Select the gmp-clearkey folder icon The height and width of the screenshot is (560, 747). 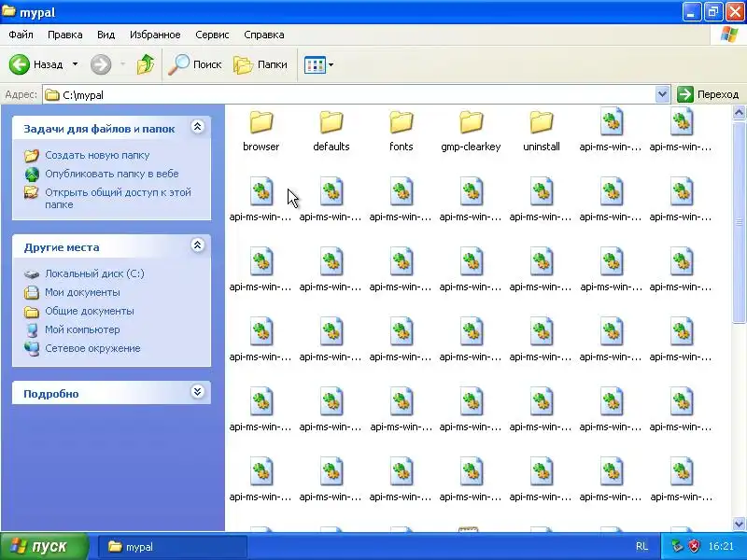(472, 122)
